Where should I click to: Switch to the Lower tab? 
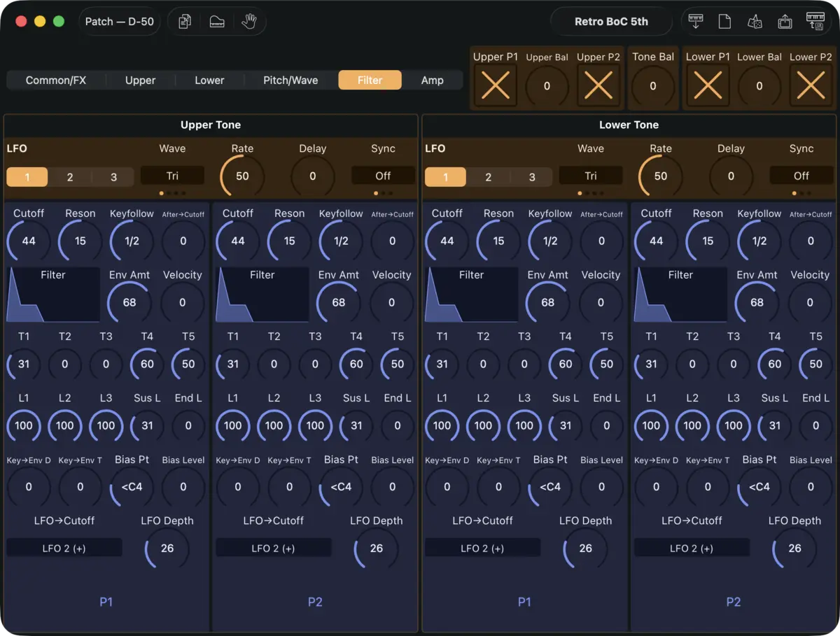[x=209, y=80]
